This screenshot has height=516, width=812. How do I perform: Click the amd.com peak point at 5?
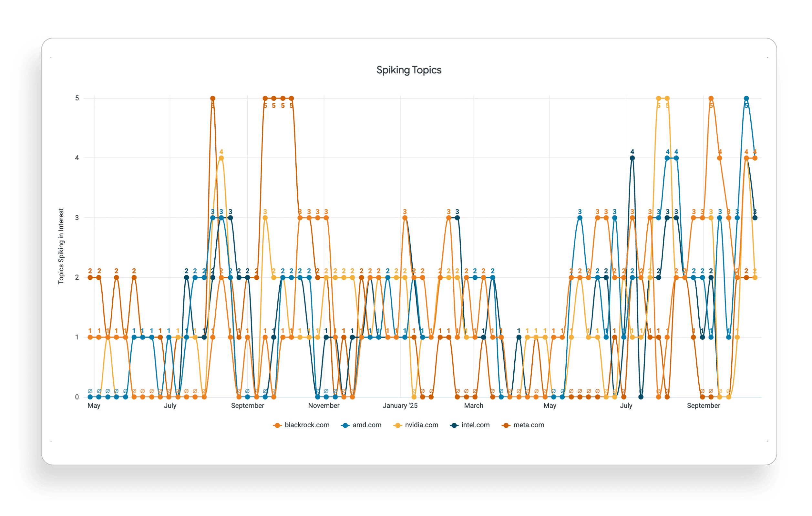click(x=746, y=98)
